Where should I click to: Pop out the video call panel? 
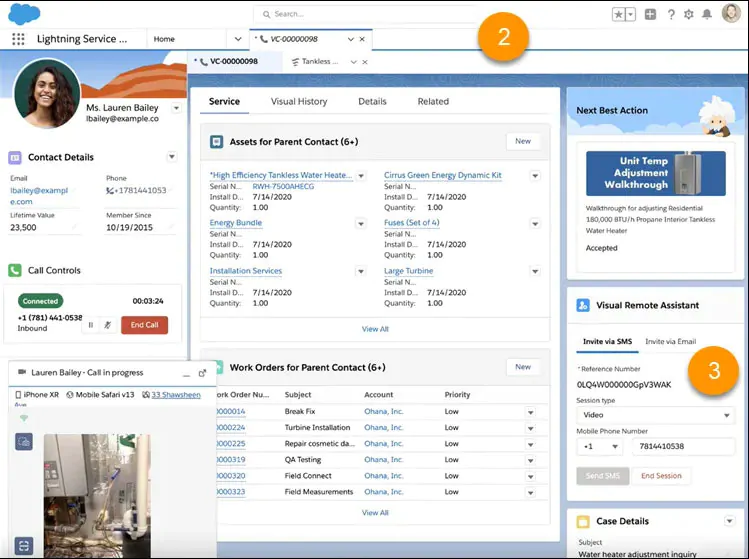click(202, 373)
